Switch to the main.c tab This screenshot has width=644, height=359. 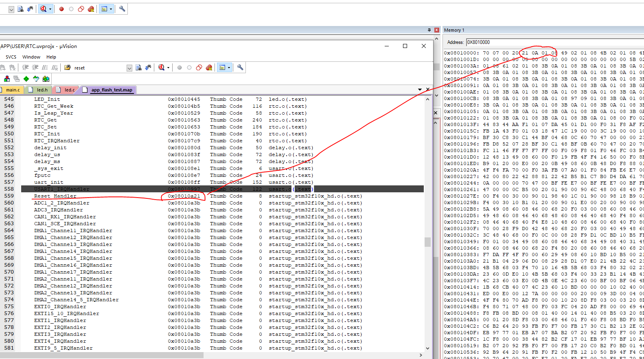click(12, 90)
